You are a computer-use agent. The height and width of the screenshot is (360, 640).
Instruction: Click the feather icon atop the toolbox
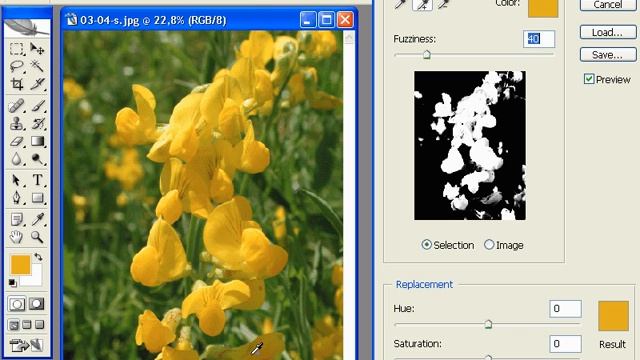[x=27, y=27]
